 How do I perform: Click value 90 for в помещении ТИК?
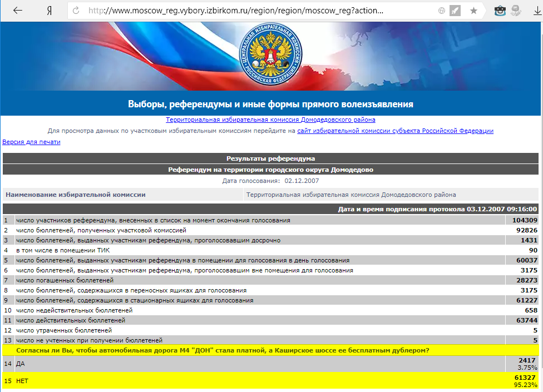pos(534,250)
